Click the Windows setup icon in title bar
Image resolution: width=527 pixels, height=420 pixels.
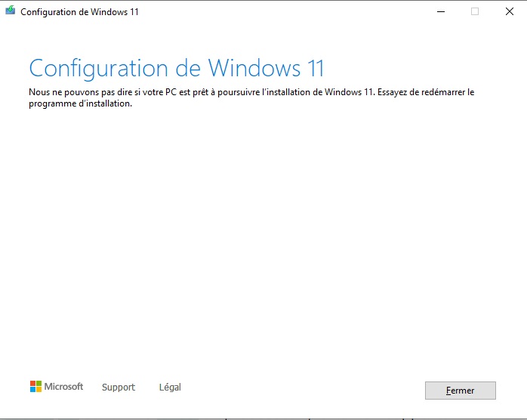click(11, 11)
